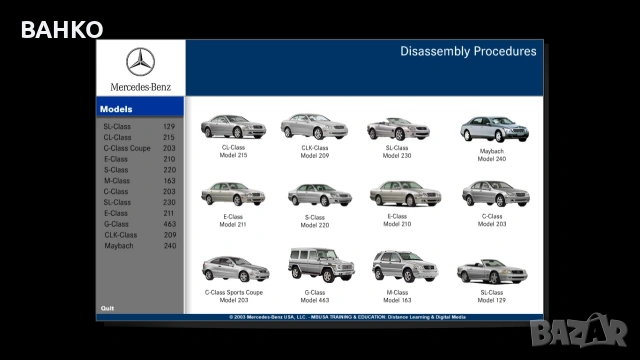
Task: Select G-Class 463 in Models list
Action: pos(139,224)
